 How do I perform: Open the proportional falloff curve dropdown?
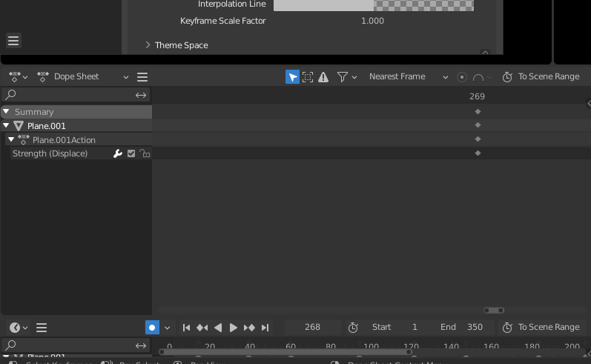point(482,77)
